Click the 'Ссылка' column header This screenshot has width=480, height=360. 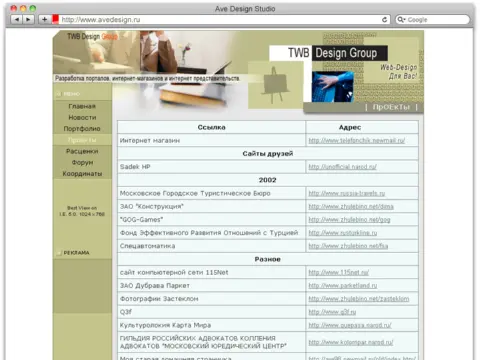point(211,127)
